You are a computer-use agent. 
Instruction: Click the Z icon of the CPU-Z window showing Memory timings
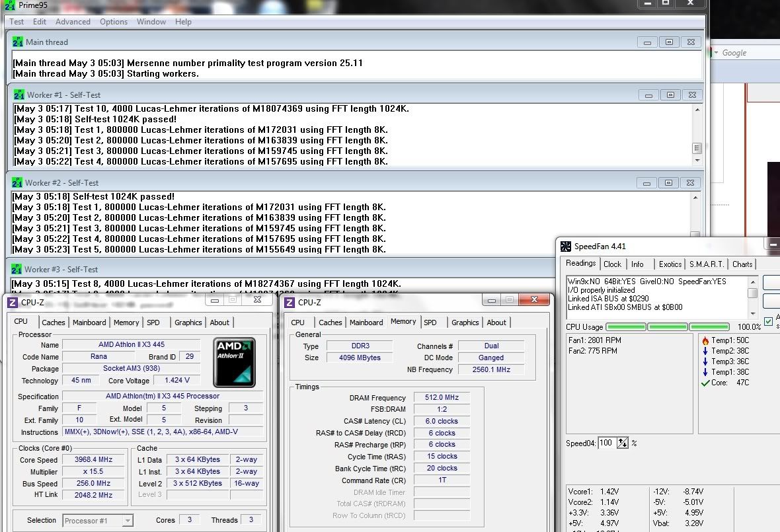point(289,302)
